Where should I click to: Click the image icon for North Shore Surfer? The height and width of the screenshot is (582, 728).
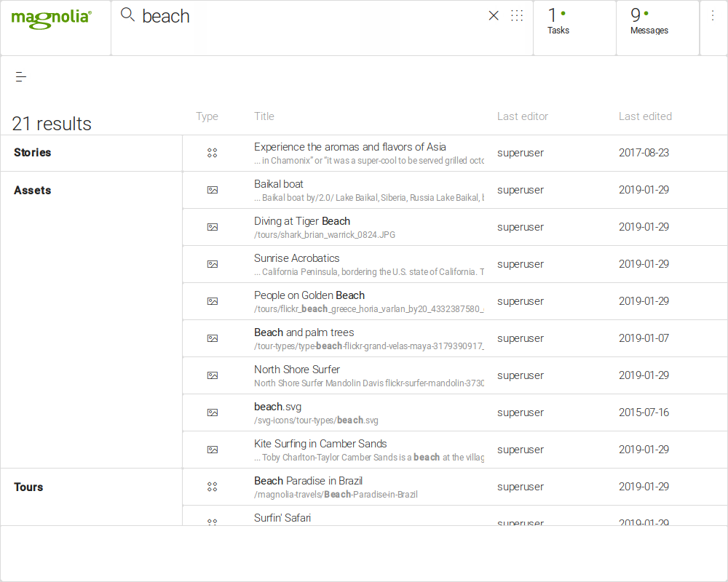pos(213,375)
